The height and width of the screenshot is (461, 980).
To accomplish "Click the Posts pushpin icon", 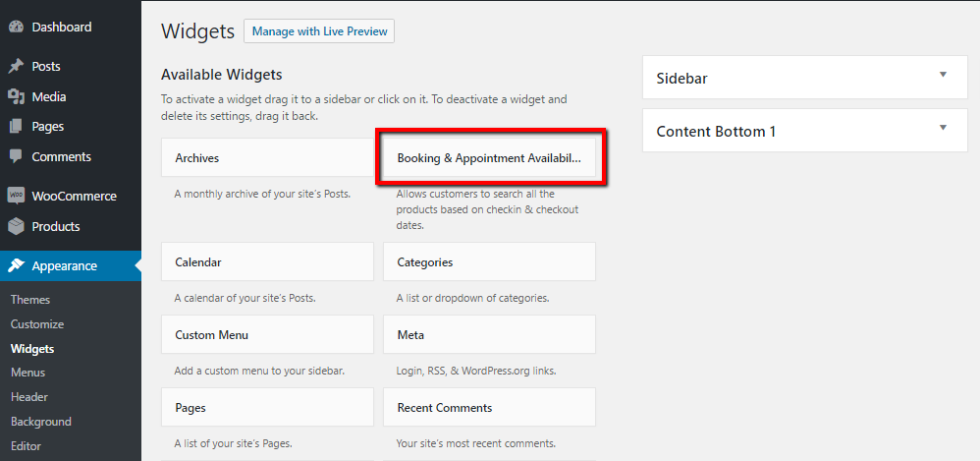I will point(16,67).
